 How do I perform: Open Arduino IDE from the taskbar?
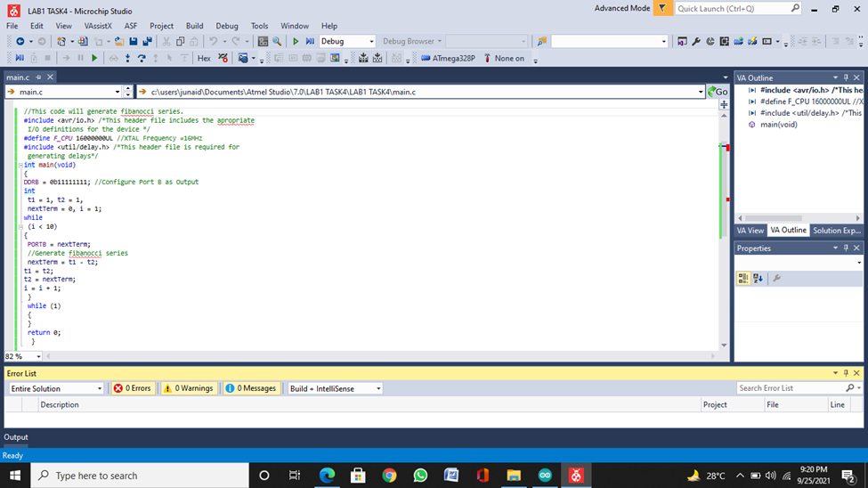coord(545,476)
